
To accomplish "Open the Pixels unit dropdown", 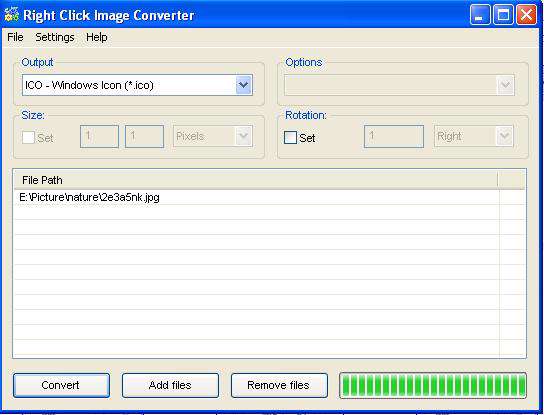I will click(x=244, y=136).
